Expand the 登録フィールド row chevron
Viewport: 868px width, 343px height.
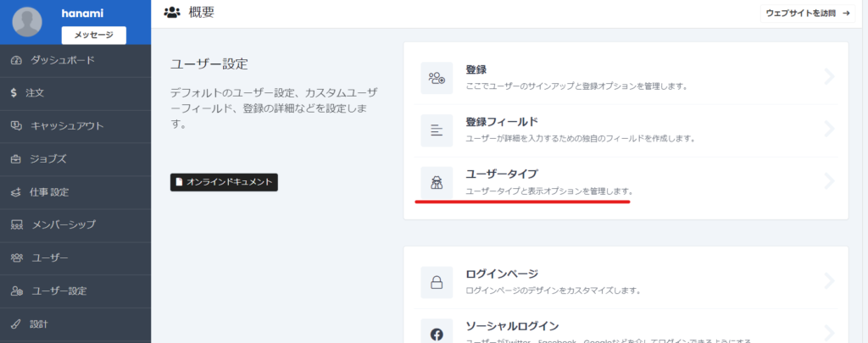829,130
